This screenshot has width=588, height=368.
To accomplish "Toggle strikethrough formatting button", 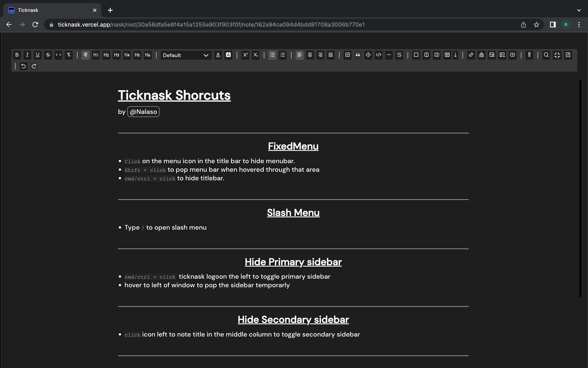I will point(48,55).
